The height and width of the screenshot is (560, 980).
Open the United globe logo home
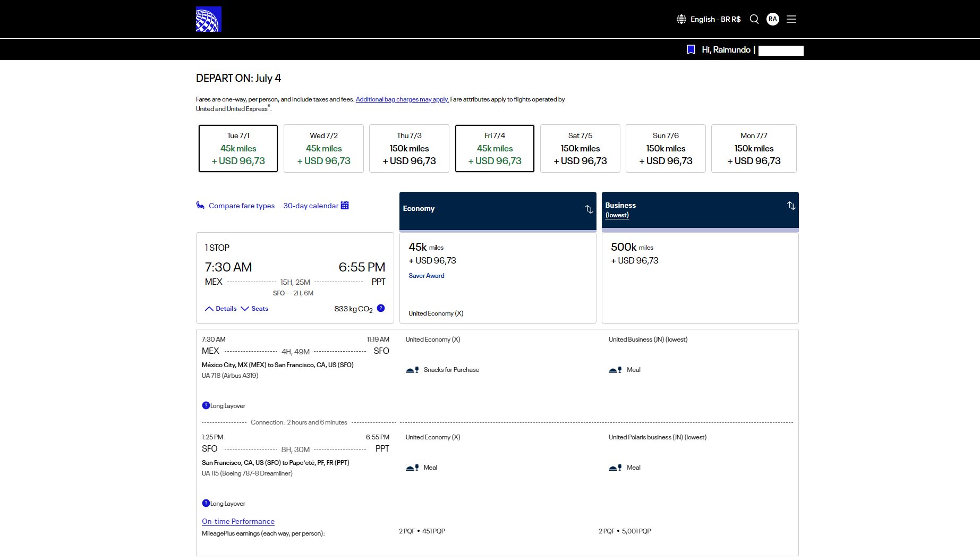coord(208,19)
